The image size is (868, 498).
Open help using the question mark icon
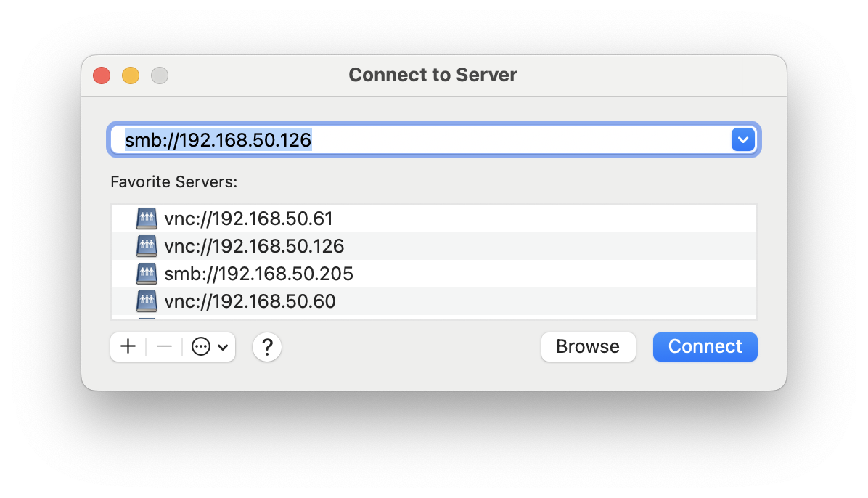[266, 346]
